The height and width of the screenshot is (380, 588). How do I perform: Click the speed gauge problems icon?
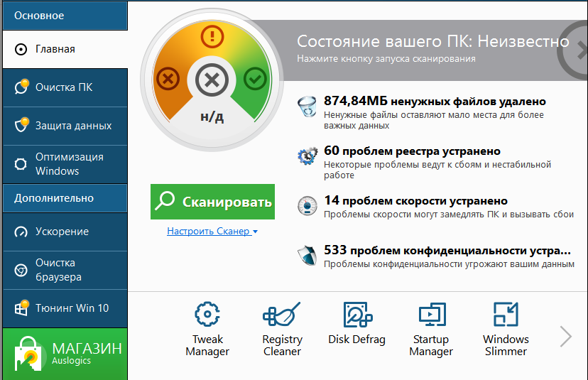pos(307,205)
